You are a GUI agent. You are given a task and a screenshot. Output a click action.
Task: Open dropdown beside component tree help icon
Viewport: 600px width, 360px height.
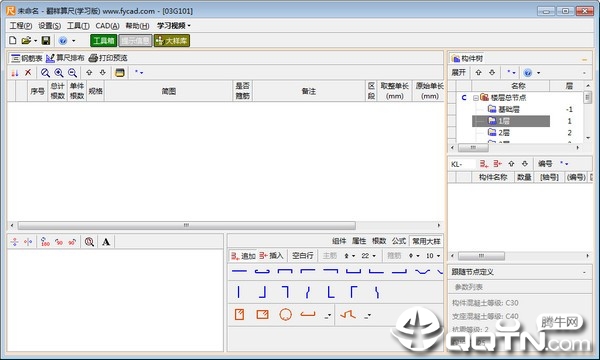(538, 73)
